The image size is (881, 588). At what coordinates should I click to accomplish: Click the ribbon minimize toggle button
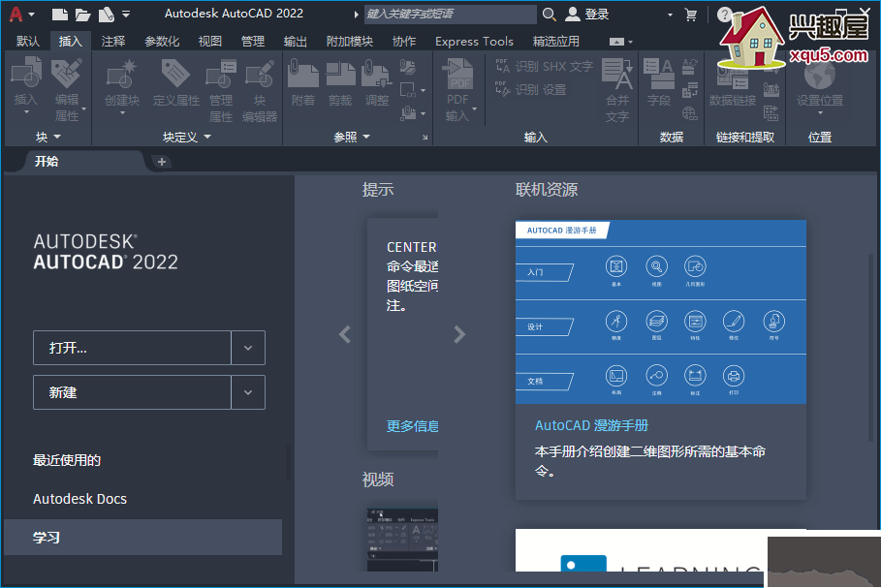pos(616,42)
